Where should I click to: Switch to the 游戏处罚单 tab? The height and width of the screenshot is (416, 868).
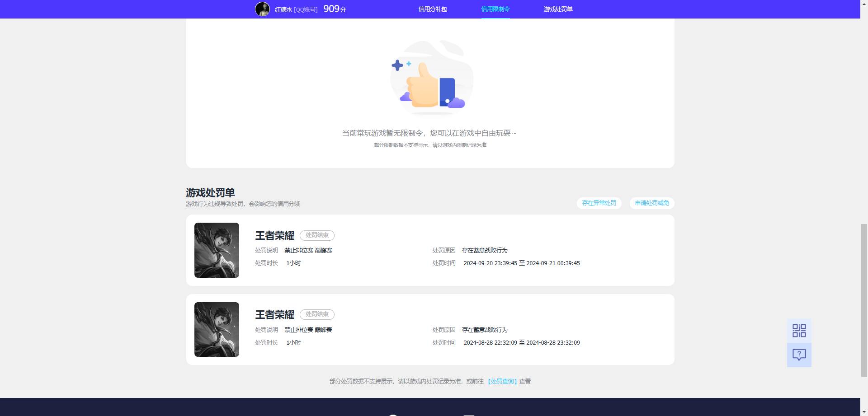point(558,9)
